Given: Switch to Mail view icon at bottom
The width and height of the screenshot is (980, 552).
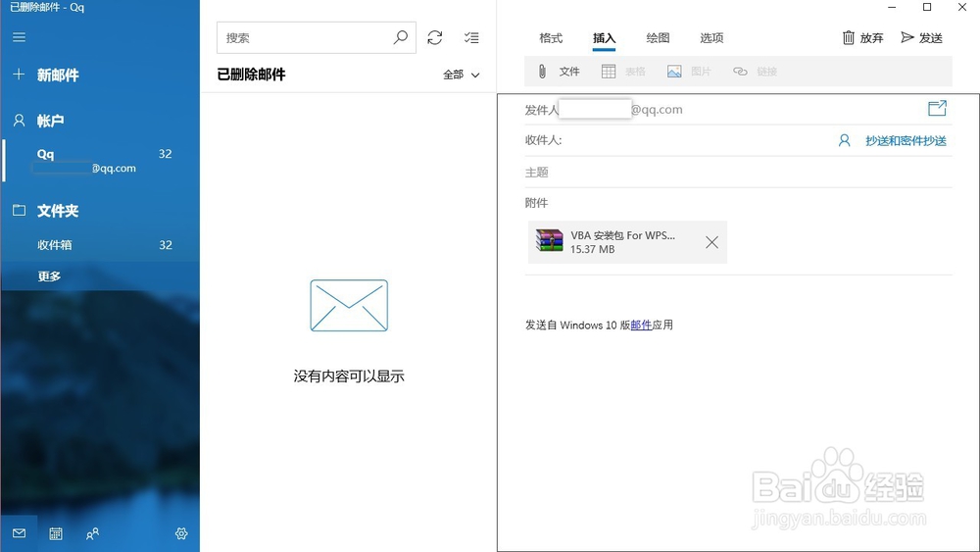Looking at the screenshot, I should coord(19,533).
